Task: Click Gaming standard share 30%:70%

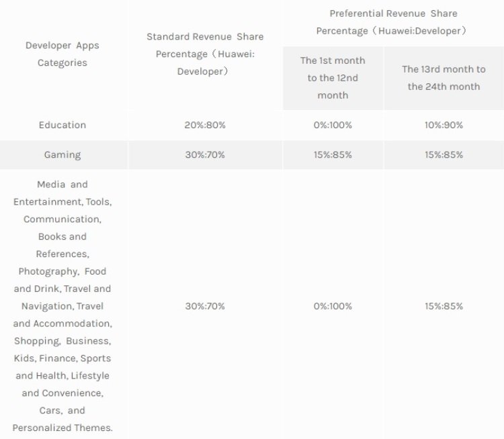Action: (205, 155)
